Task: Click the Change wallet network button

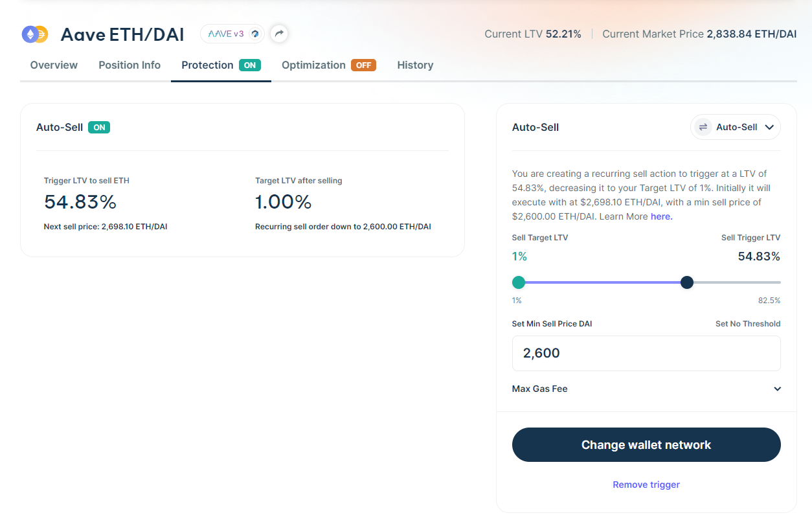Action: coord(646,444)
